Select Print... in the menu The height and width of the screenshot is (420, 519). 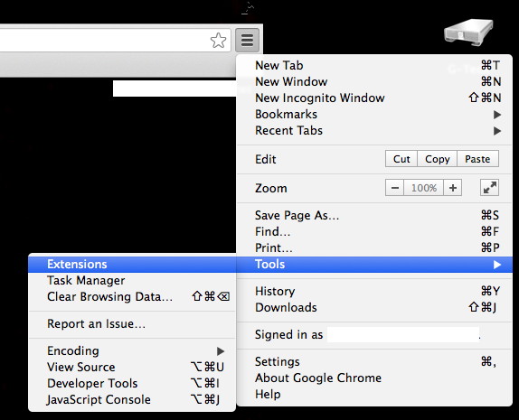point(374,247)
